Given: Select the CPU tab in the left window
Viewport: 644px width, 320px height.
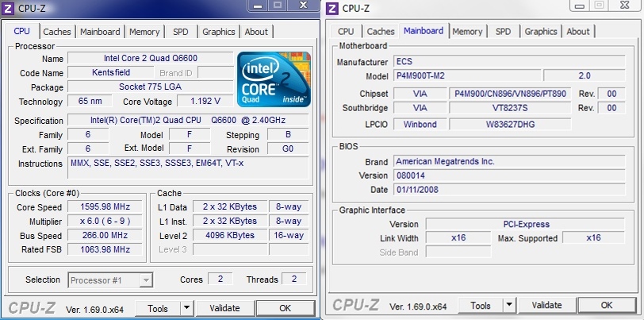Looking at the screenshot, I should click(x=22, y=31).
